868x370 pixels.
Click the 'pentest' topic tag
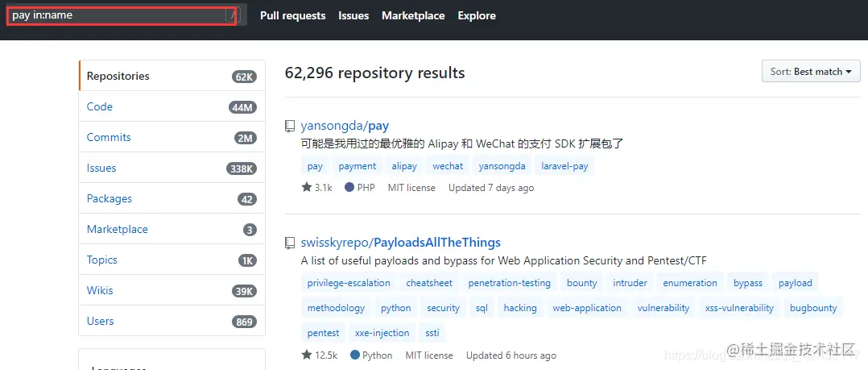324,333
